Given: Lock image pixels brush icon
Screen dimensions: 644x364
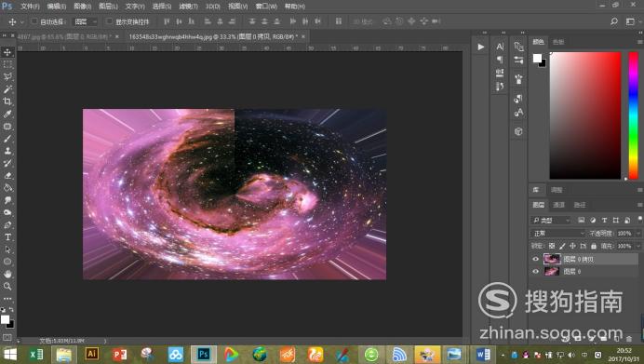Looking at the screenshot, I should click(562, 246).
